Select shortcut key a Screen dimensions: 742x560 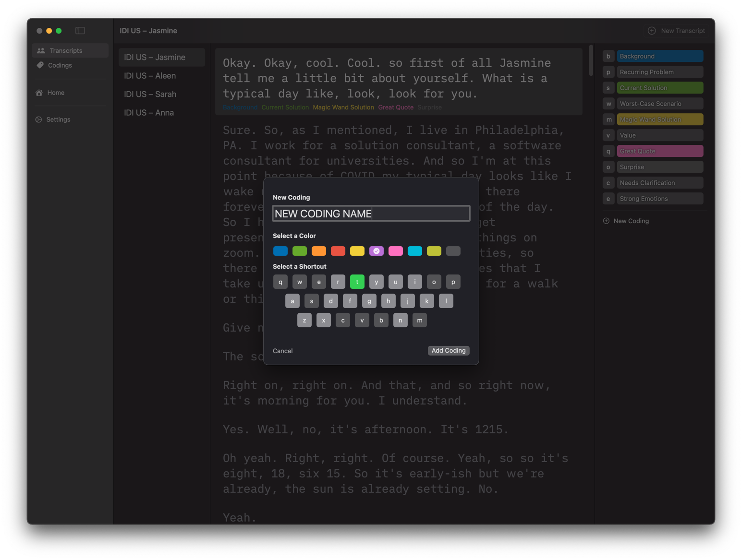point(292,301)
